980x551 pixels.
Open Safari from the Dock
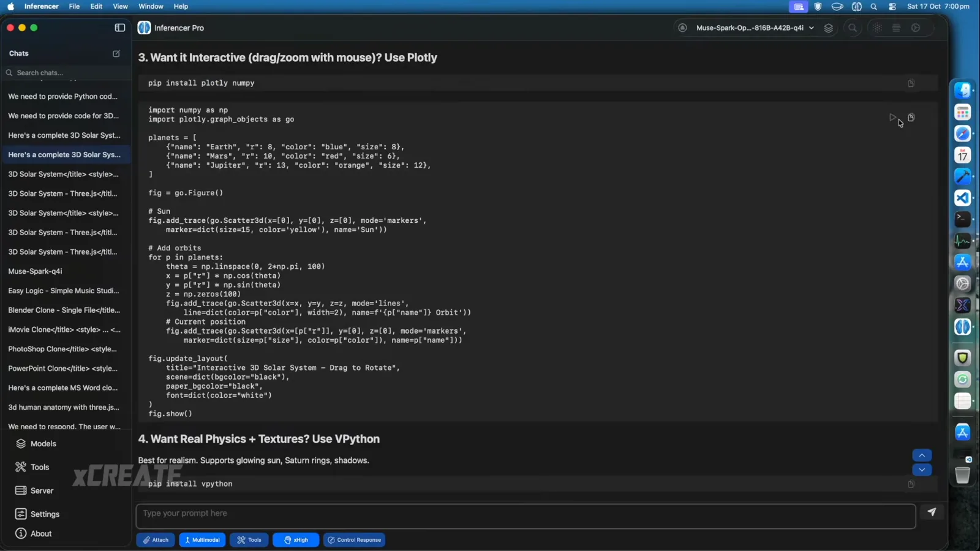click(963, 133)
